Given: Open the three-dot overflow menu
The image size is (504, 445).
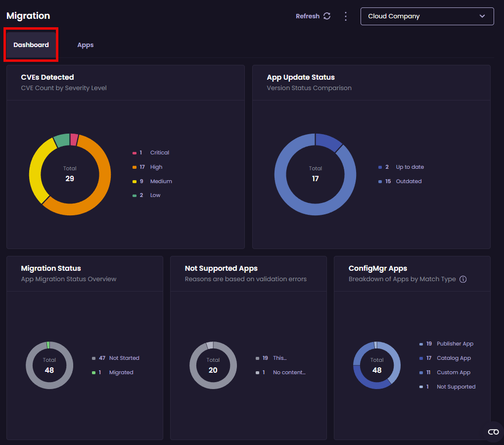Looking at the screenshot, I should tap(345, 15).
